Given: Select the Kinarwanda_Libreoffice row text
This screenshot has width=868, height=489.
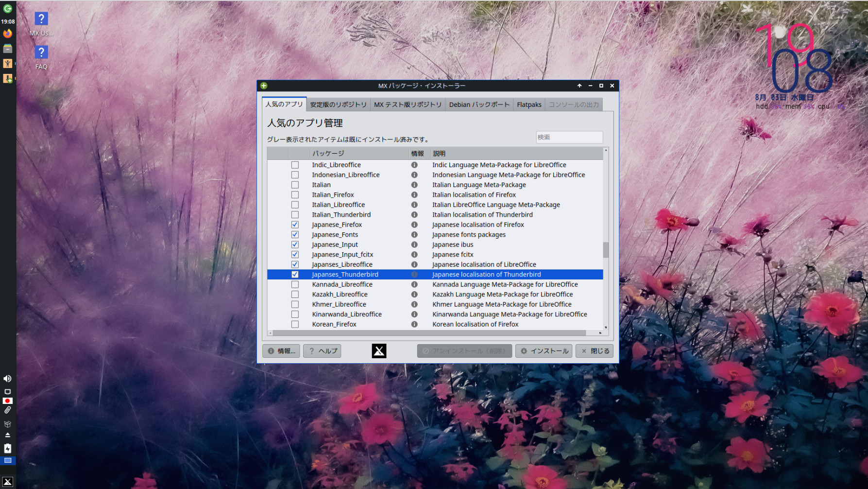Looking at the screenshot, I should [347, 314].
